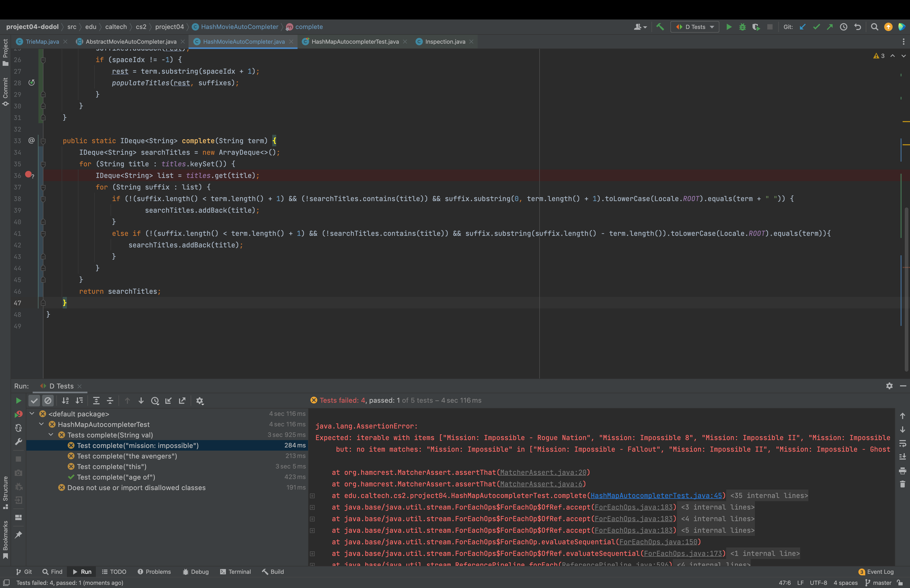Click Test History clock icon in test toolbar

[x=155, y=401]
